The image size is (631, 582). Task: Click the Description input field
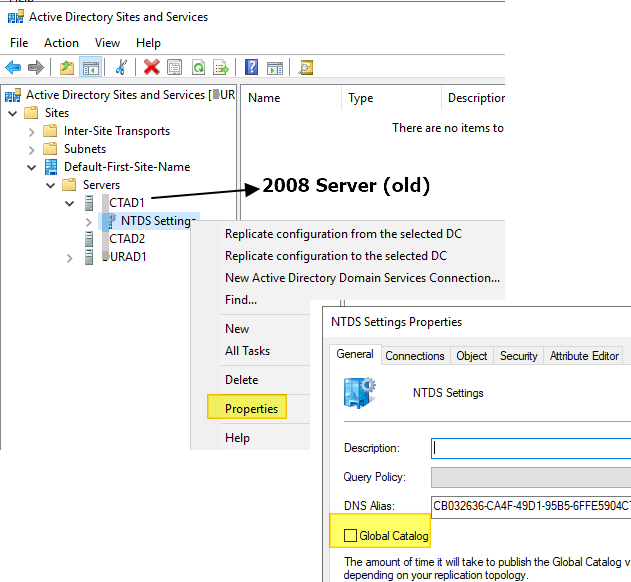point(531,448)
